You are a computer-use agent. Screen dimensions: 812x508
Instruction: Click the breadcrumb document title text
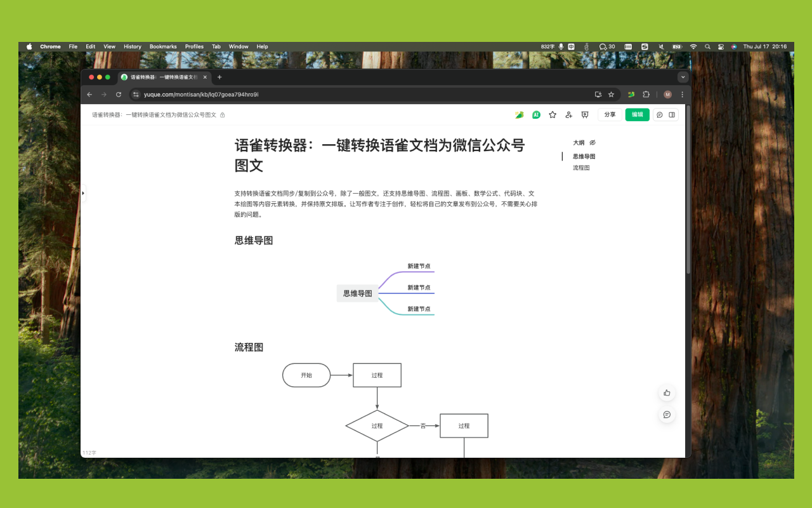tap(154, 115)
